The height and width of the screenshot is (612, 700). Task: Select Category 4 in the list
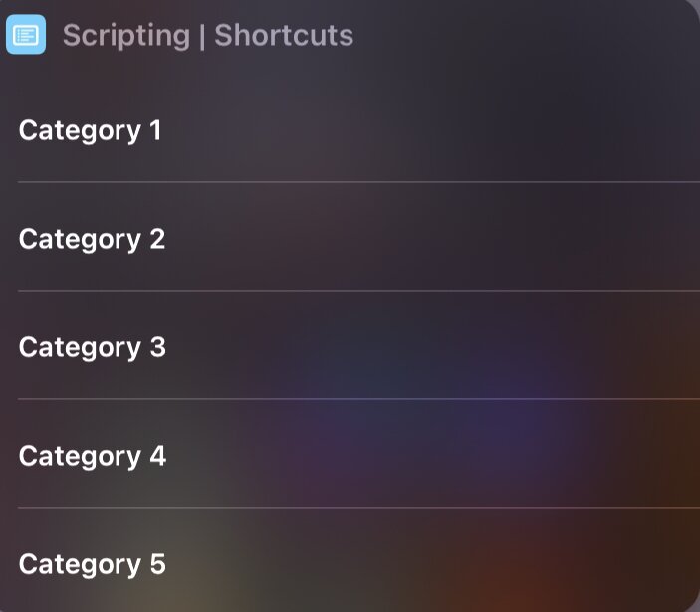(x=350, y=454)
